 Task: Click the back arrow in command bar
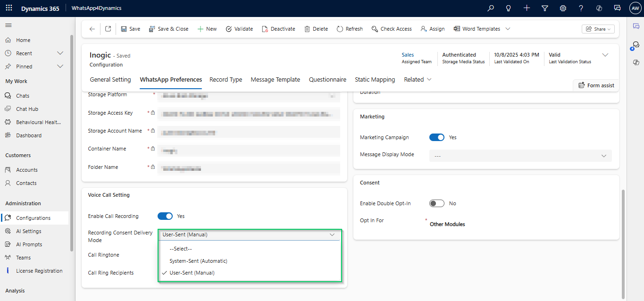pos(92,29)
